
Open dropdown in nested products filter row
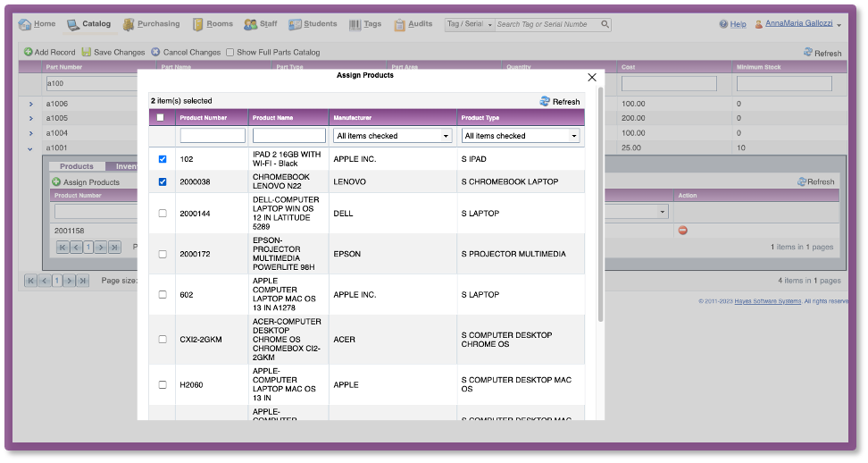pos(662,212)
